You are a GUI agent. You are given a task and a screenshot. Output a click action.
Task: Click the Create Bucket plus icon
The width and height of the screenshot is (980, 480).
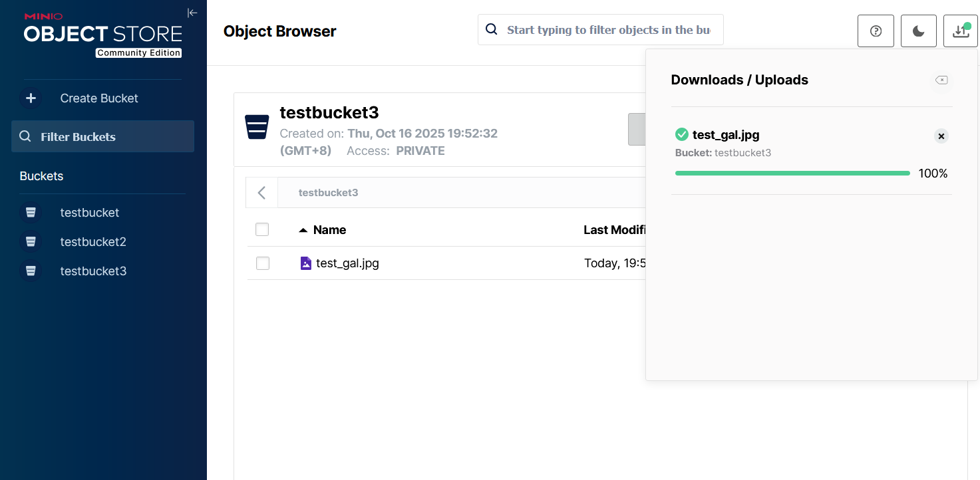click(31, 98)
